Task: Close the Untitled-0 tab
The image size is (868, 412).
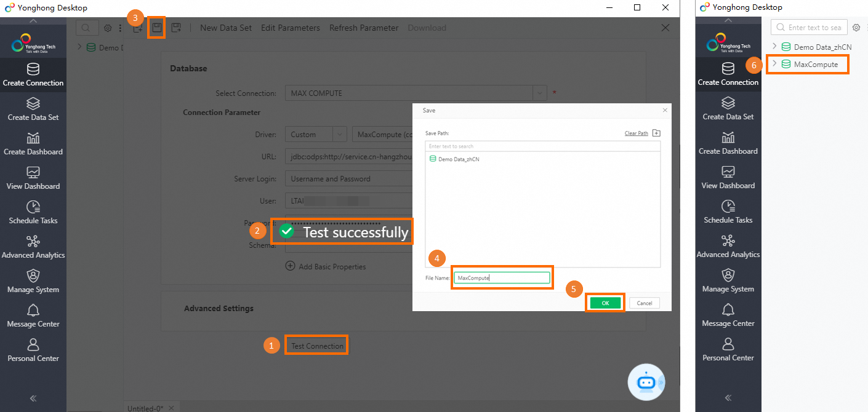Action: [171, 408]
